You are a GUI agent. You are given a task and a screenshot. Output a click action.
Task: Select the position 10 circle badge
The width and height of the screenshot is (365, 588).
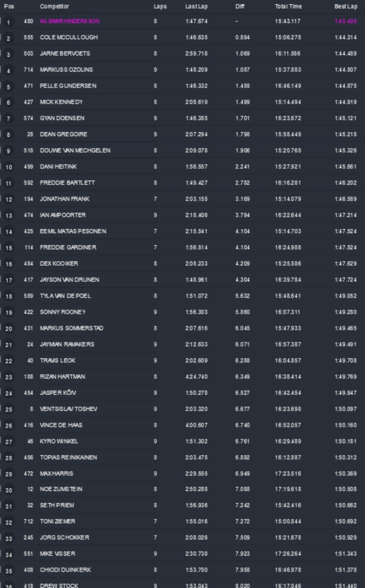(x=8, y=167)
